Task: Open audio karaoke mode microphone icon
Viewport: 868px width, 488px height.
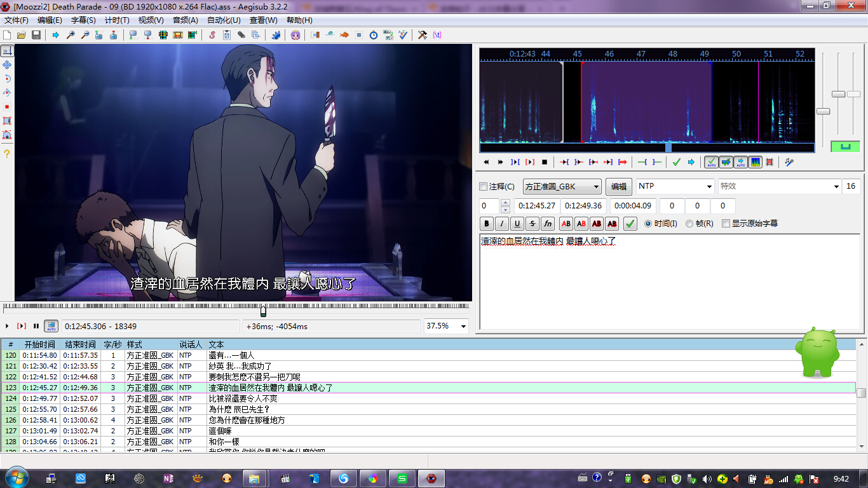Action: pyautogui.click(x=789, y=162)
